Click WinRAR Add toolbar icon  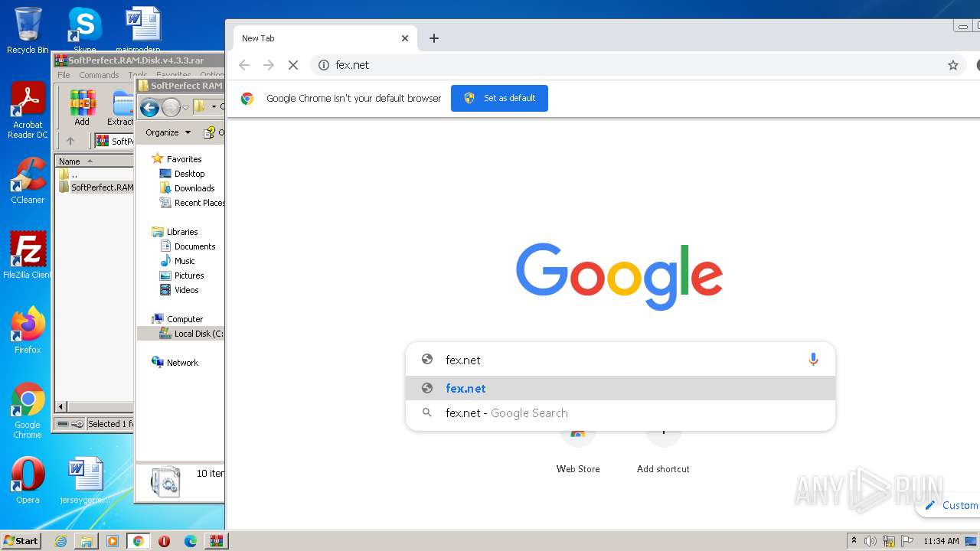click(82, 108)
